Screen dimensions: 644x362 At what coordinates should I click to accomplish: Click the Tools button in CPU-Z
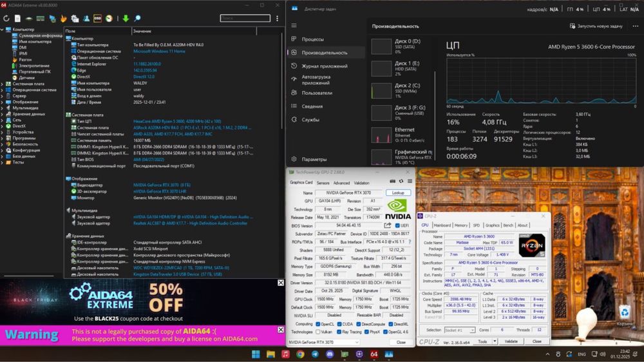pyautogui.click(x=483, y=341)
